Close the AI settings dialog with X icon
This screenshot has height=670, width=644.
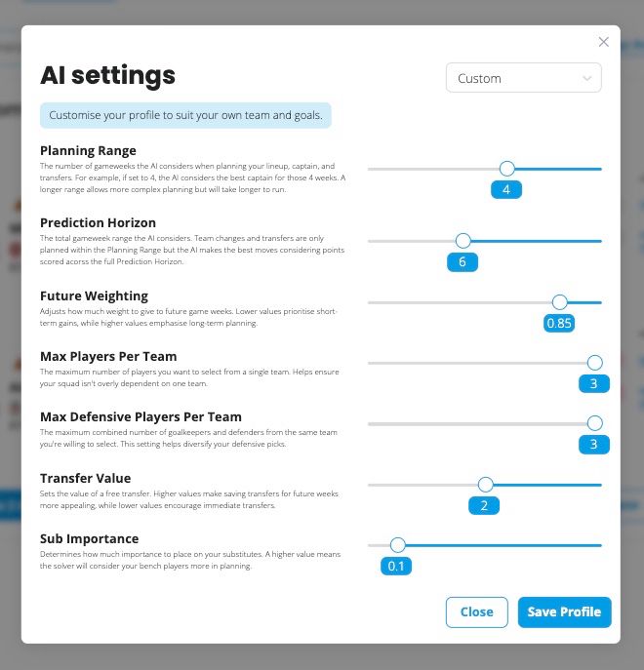[x=603, y=42]
